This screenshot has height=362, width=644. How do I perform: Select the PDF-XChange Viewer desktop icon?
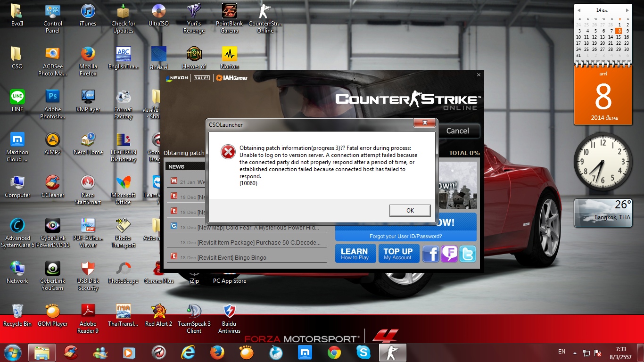coord(88,233)
